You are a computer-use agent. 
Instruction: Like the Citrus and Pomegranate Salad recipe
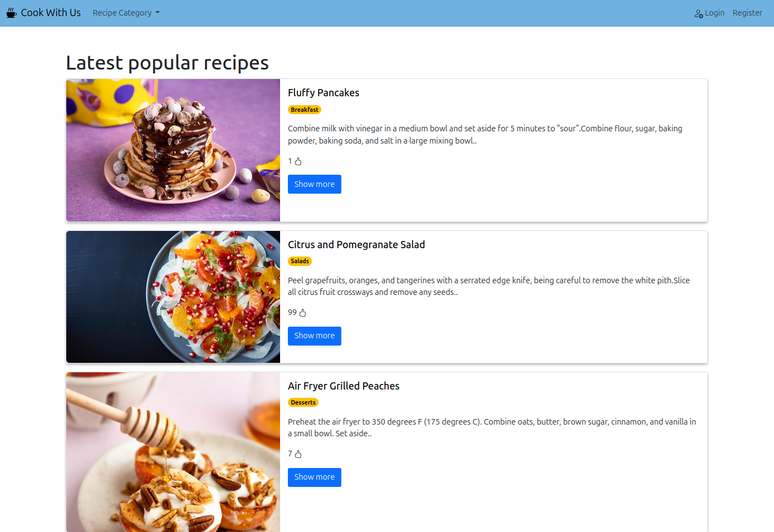click(303, 313)
